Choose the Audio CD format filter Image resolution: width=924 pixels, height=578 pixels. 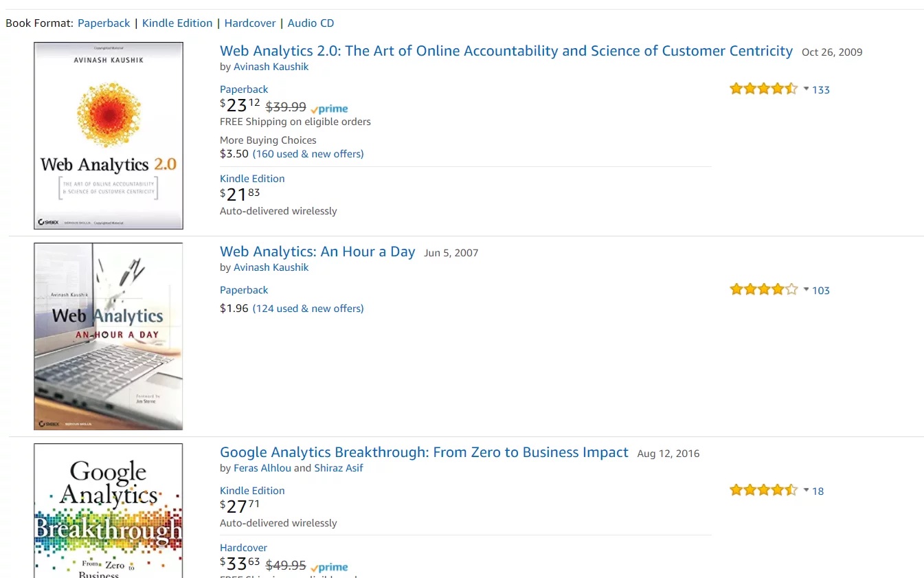311,23
